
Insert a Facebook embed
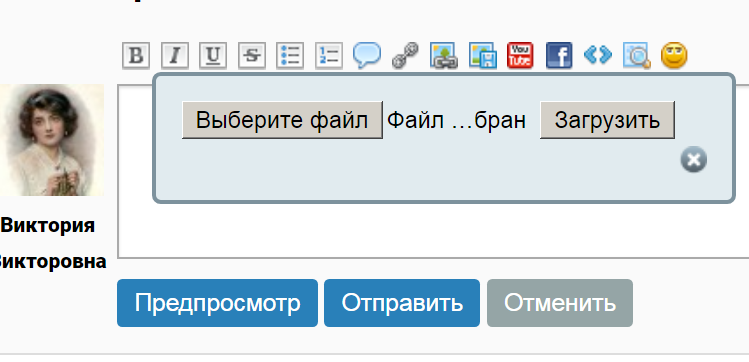click(559, 56)
